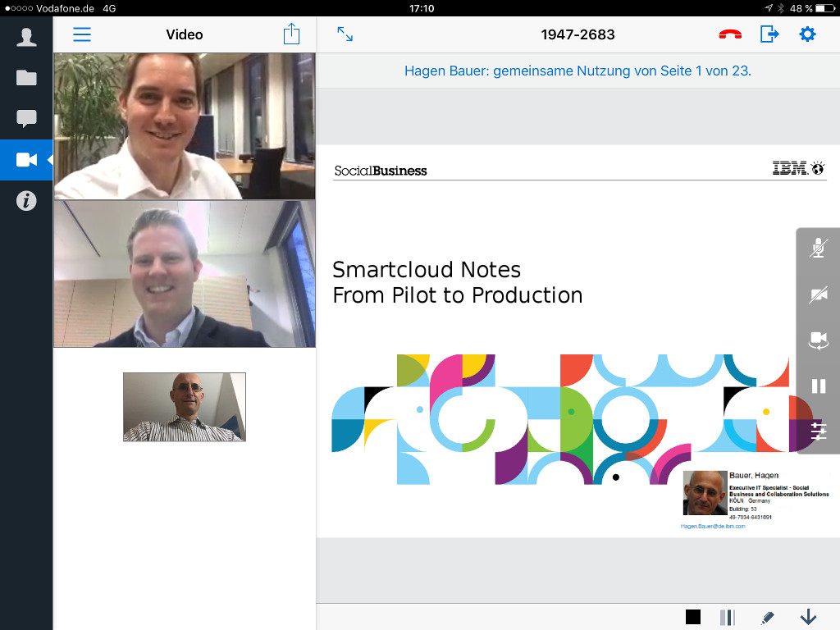The width and height of the screenshot is (840, 630).
Task: Select the second participant's video feed
Action: tap(185, 274)
